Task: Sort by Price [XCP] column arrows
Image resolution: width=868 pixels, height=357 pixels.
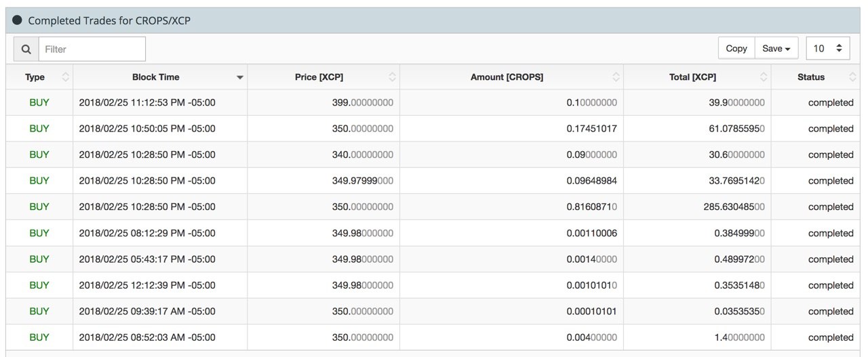Action: [392, 77]
